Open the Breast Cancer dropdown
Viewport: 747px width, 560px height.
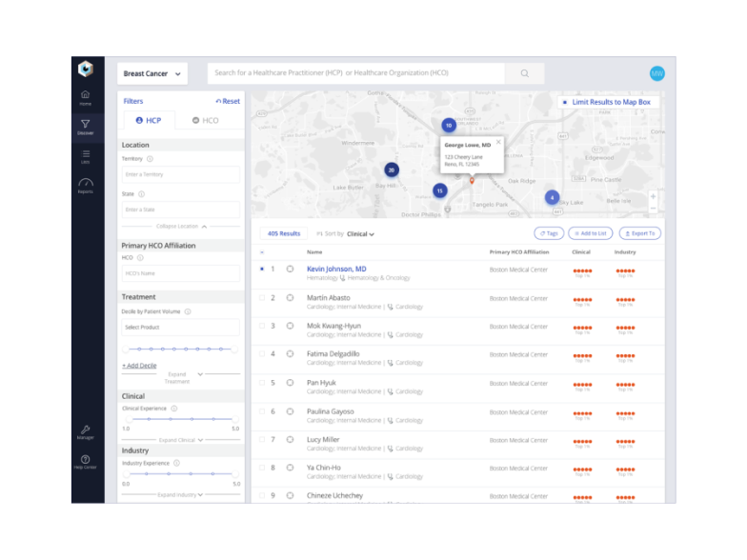tap(152, 73)
